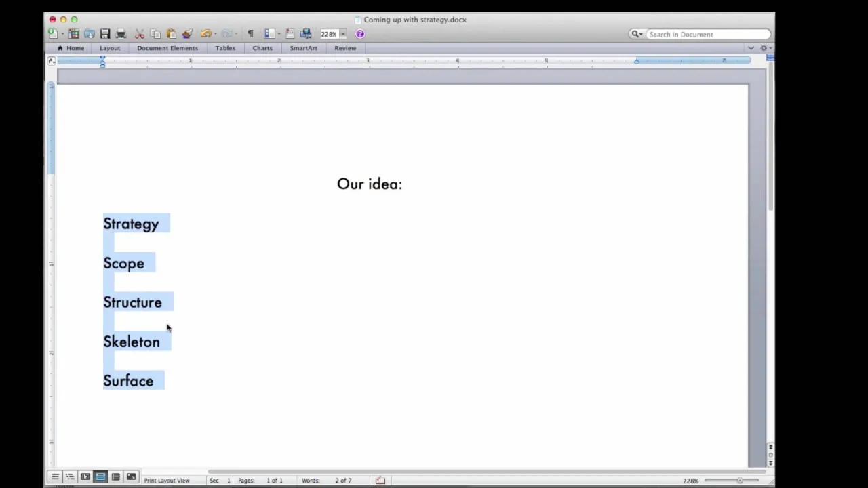This screenshot has width=868, height=488.
Task: Click the Print icon
Action: (121, 34)
